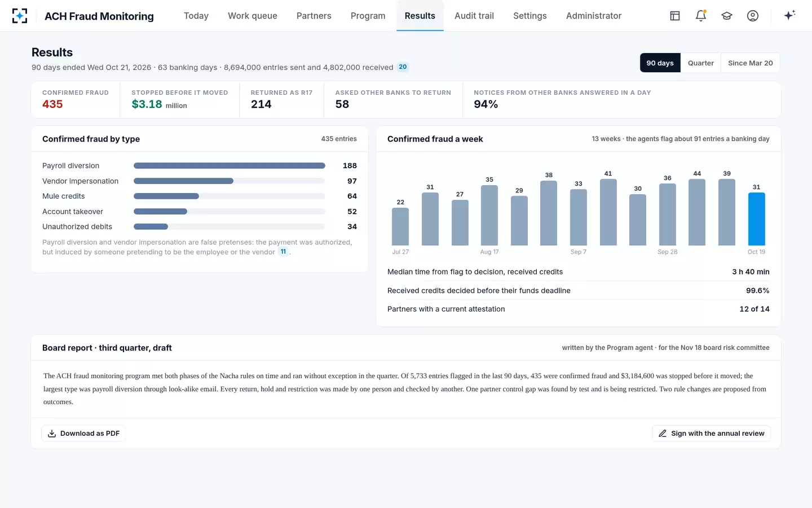
Task: Click the value 58 for asked banks
Action: point(342,104)
